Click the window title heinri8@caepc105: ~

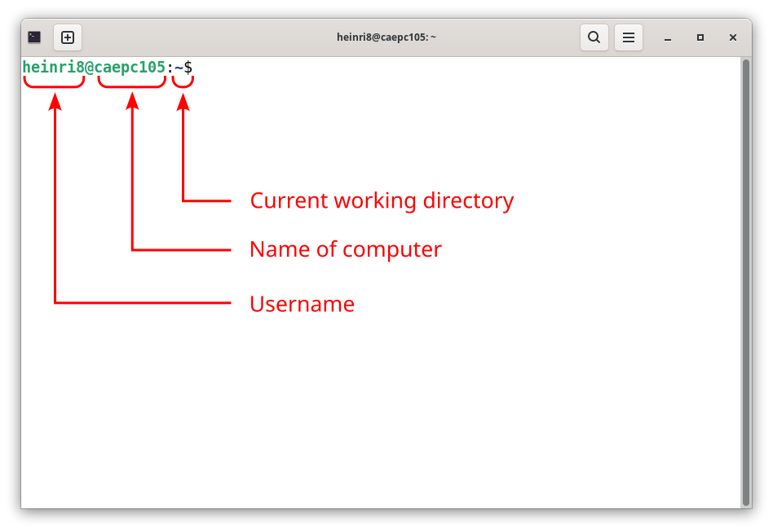pyautogui.click(x=386, y=37)
